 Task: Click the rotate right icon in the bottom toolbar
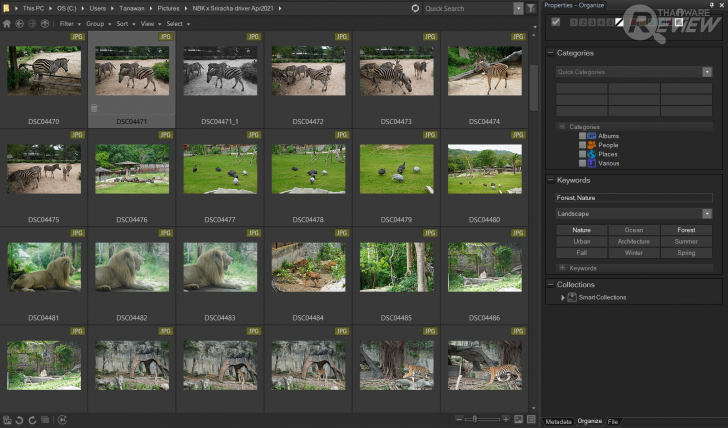click(32, 420)
